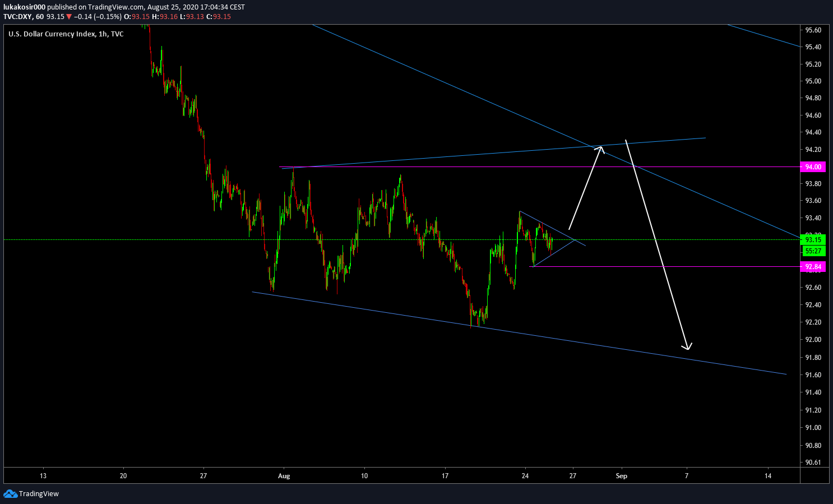Viewport: 833px width, 504px height.
Task: Click the magenta 92.84 price label
Action: [x=813, y=267]
